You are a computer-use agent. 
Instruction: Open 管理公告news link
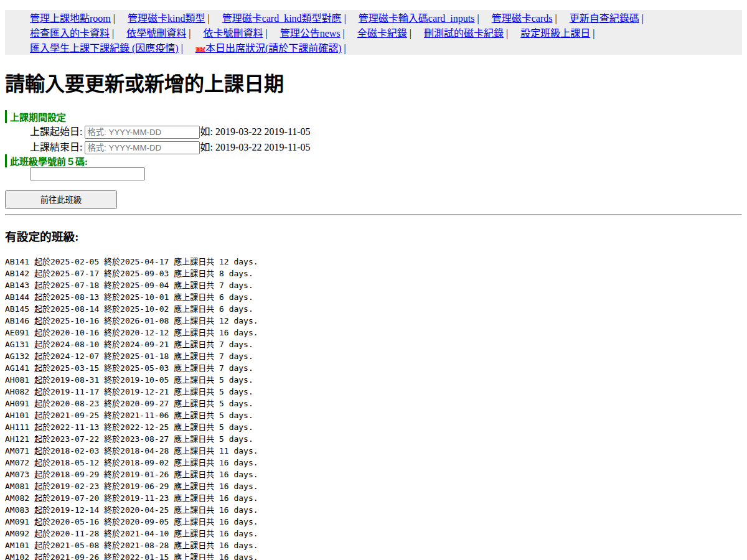310,34
